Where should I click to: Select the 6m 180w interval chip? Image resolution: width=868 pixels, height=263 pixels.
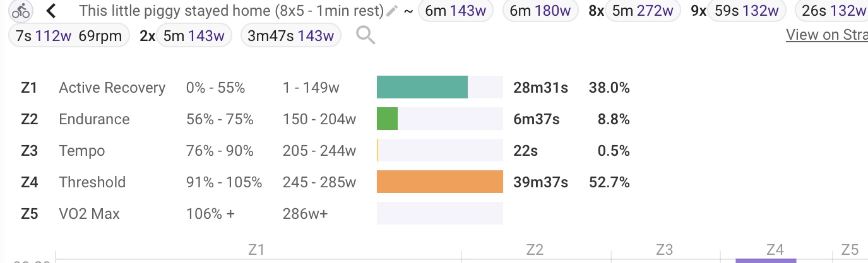(x=539, y=11)
